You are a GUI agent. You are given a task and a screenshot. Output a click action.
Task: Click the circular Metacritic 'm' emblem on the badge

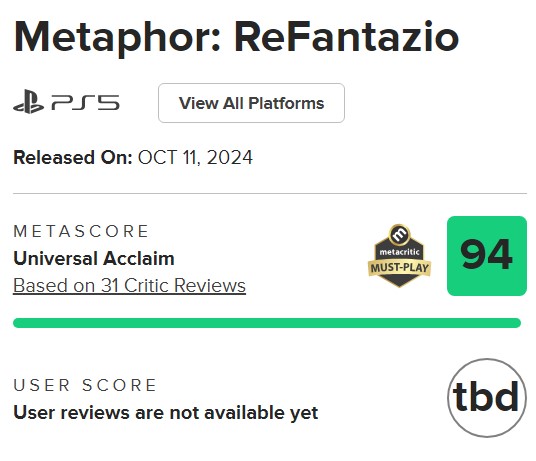[399, 234]
